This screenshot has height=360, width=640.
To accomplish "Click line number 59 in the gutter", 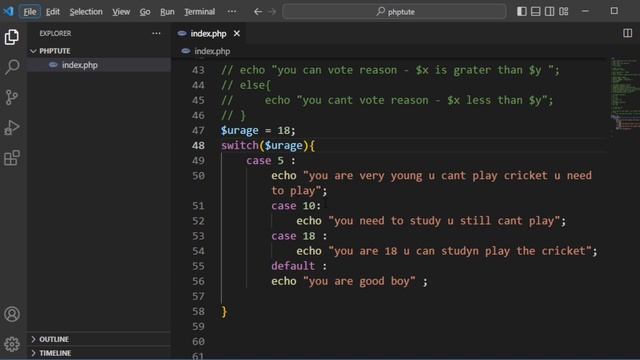I will [x=198, y=327].
